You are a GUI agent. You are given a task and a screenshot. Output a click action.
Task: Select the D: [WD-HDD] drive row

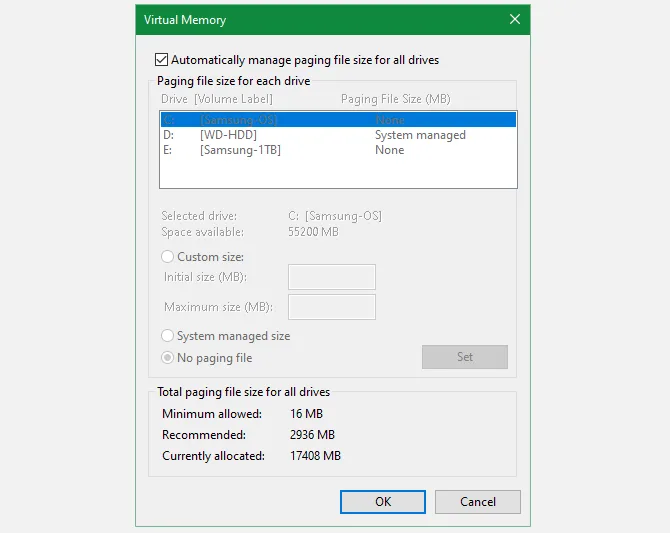click(x=338, y=135)
